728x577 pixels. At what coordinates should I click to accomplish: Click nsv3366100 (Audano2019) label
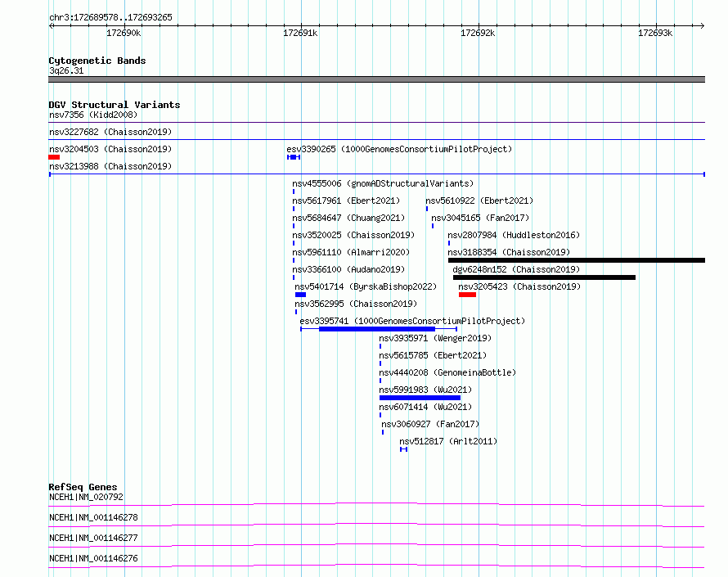click(348, 269)
